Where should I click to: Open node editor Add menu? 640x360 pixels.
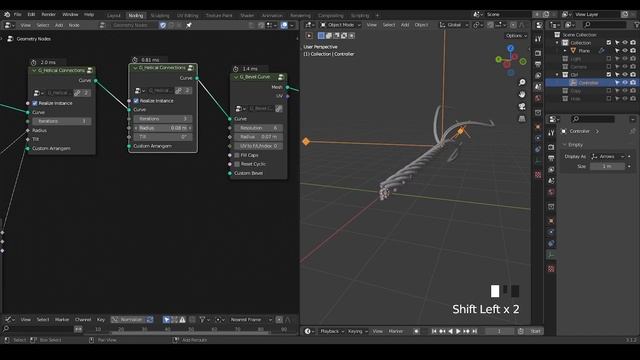(59, 25)
